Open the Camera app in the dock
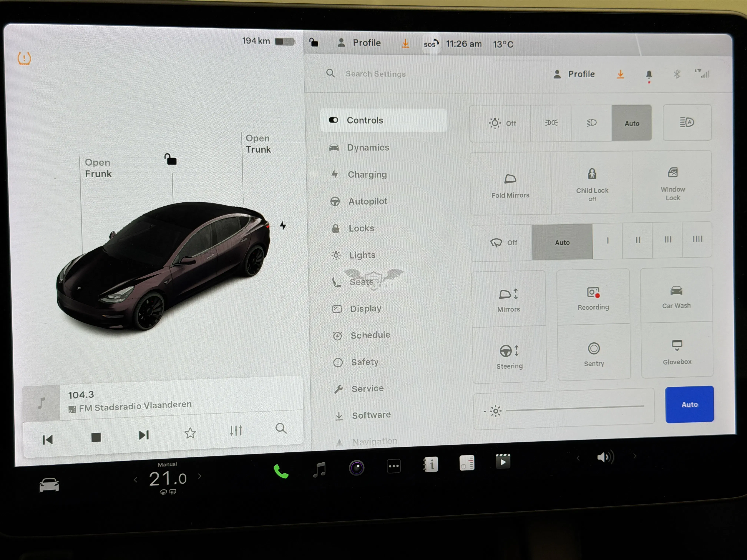This screenshot has width=747, height=560. pyautogui.click(x=357, y=468)
